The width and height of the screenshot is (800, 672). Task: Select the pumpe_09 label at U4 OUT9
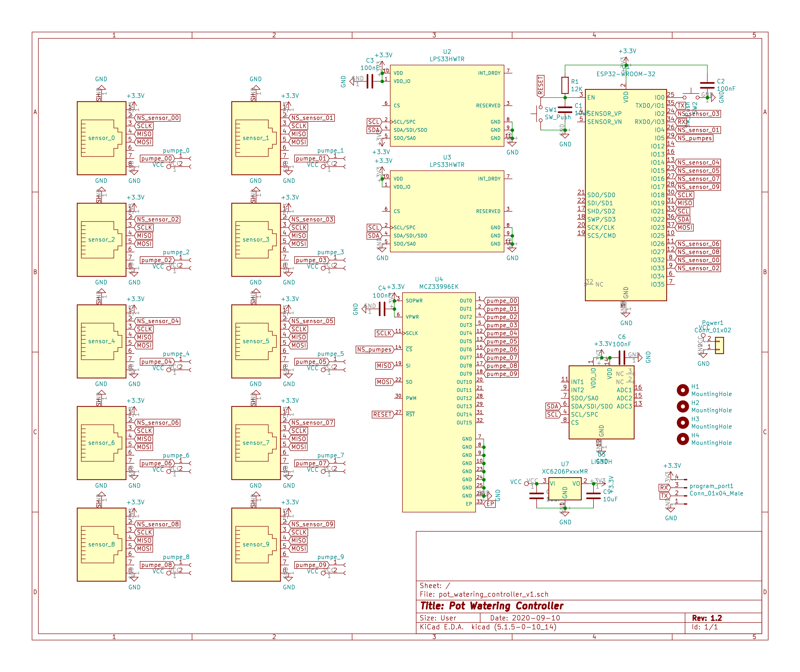(x=502, y=374)
